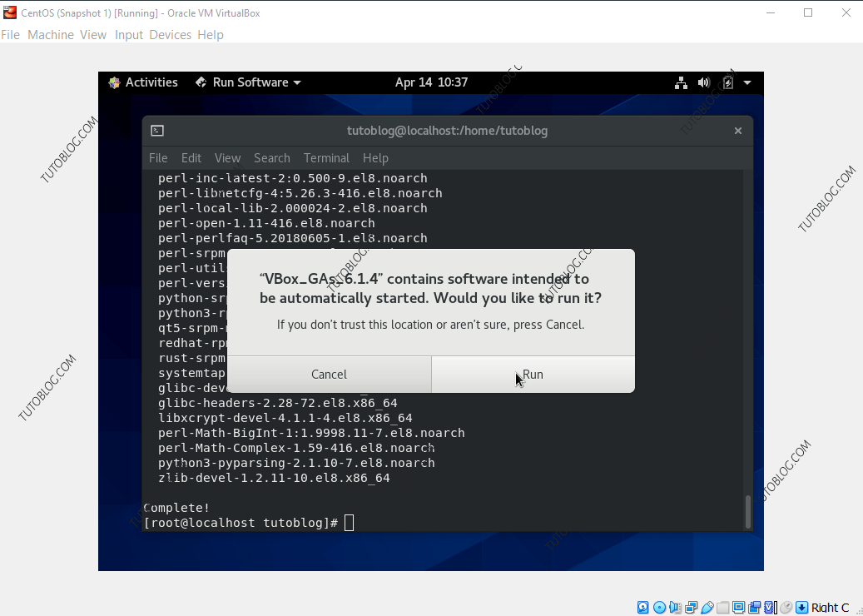Open the terminal Edit menu

[x=191, y=158]
